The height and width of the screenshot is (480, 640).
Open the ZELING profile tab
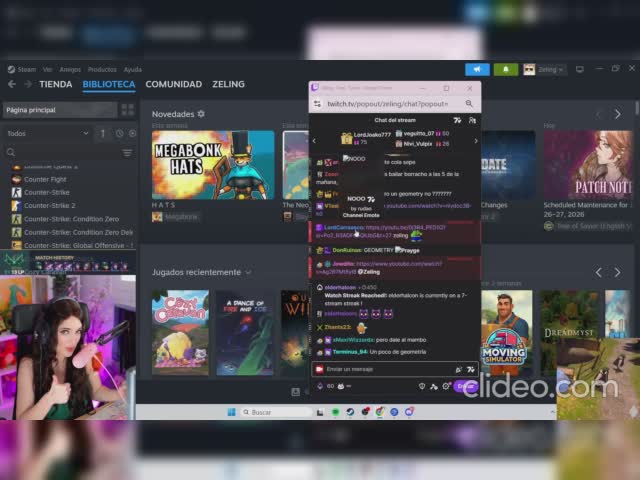click(x=228, y=84)
